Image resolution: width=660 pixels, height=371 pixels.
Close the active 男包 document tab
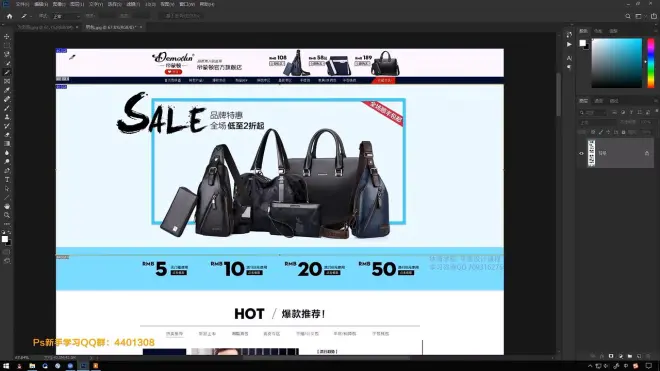coord(141,27)
